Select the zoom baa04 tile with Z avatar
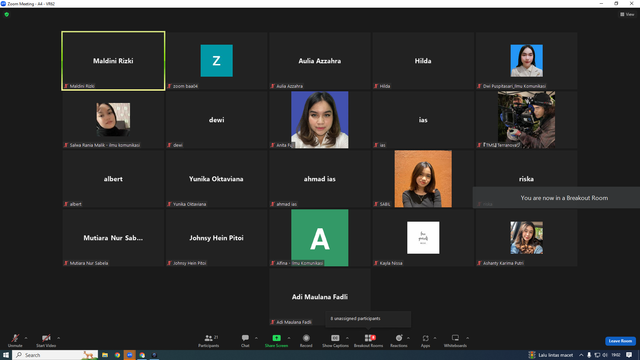 click(216, 61)
